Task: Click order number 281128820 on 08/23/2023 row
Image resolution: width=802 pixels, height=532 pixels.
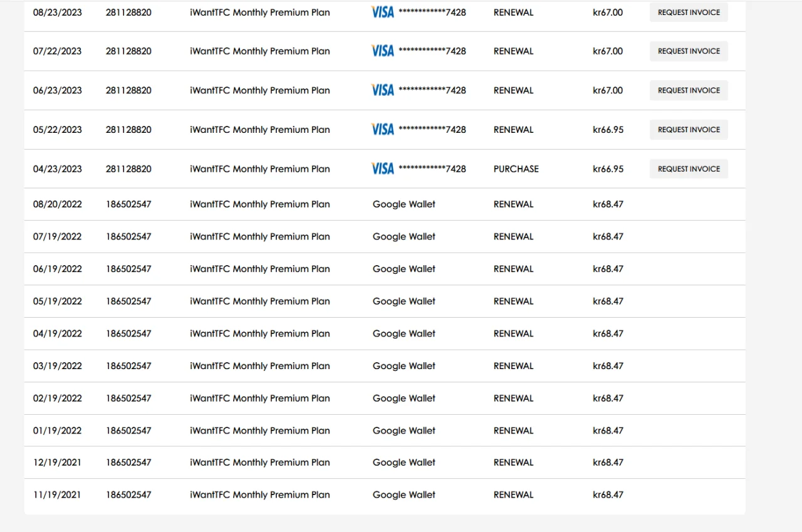Action: (x=128, y=12)
